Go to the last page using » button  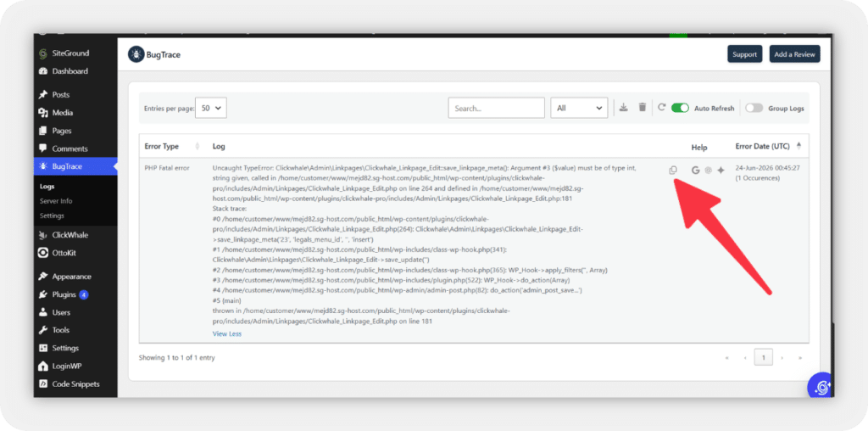coord(800,358)
